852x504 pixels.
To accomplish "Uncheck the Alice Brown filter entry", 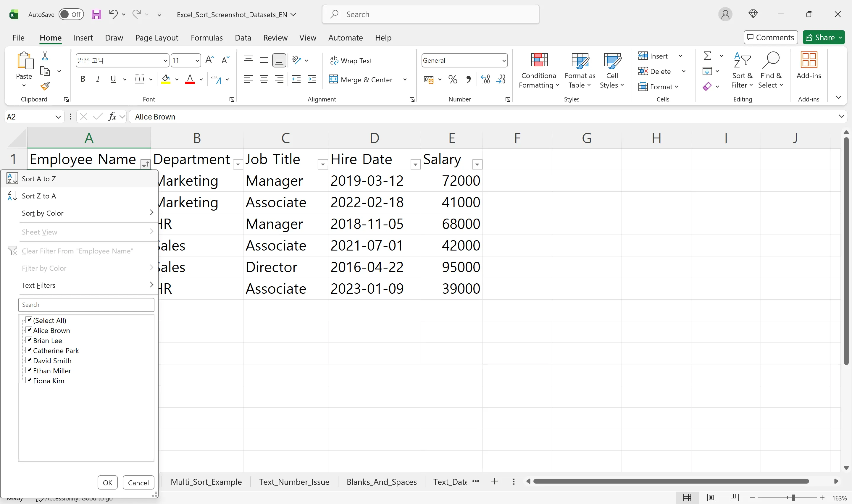I will [x=29, y=329].
